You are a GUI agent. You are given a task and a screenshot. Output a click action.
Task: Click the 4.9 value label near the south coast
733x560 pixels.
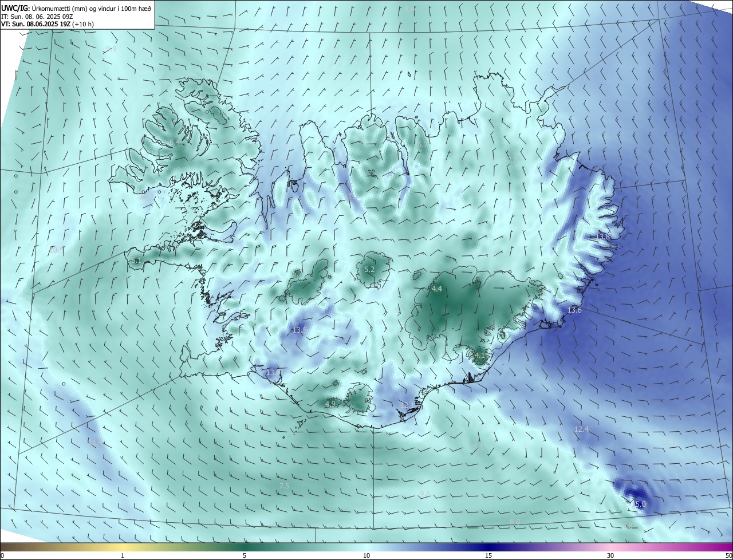point(330,404)
